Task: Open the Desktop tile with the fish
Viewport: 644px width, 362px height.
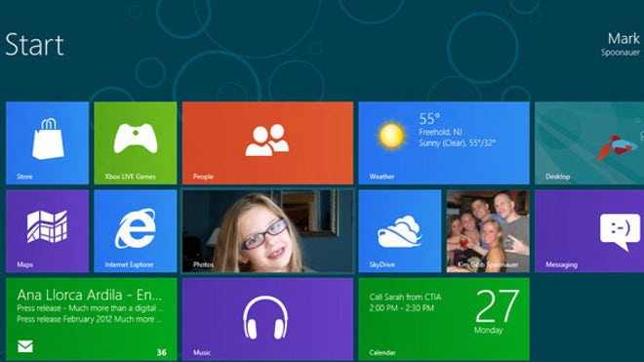Action: (x=589, y=142)
